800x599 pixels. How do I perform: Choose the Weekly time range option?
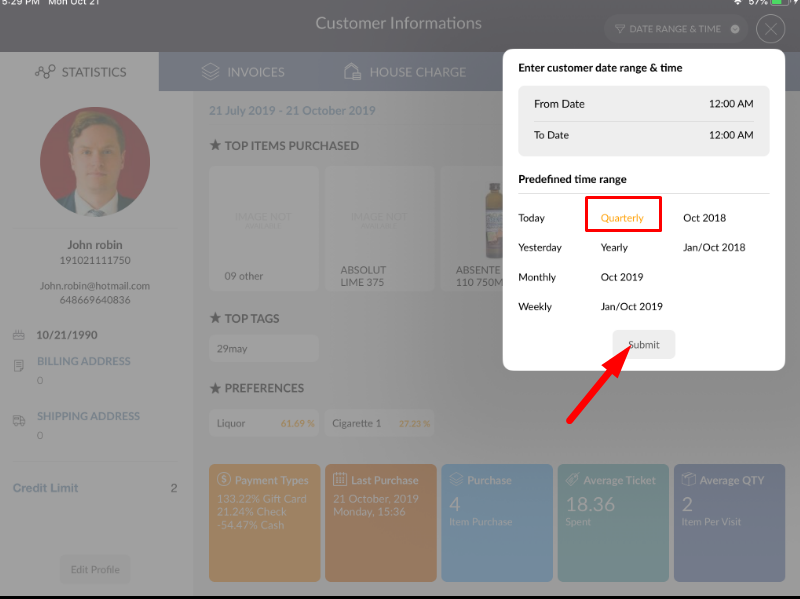535,307
